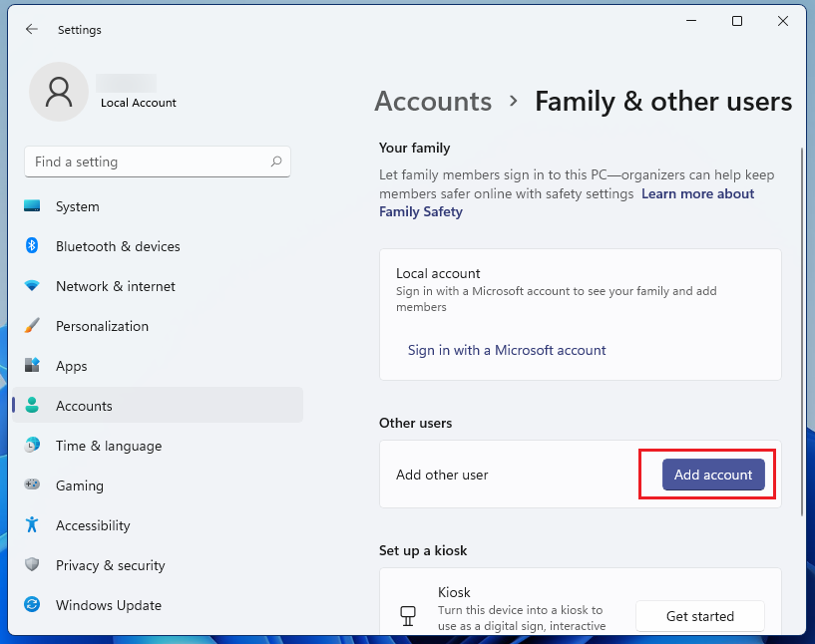
Task: Click the Windows Update sync icon
Action: click(x=32, y=604)
